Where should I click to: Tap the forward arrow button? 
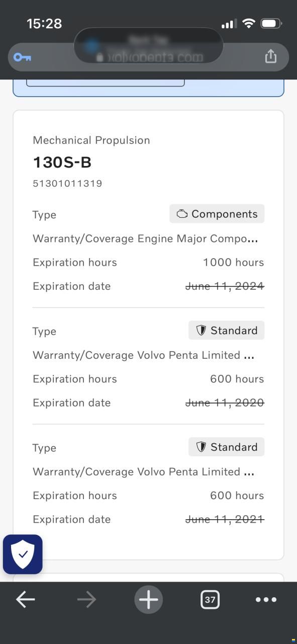coord(86,599)
